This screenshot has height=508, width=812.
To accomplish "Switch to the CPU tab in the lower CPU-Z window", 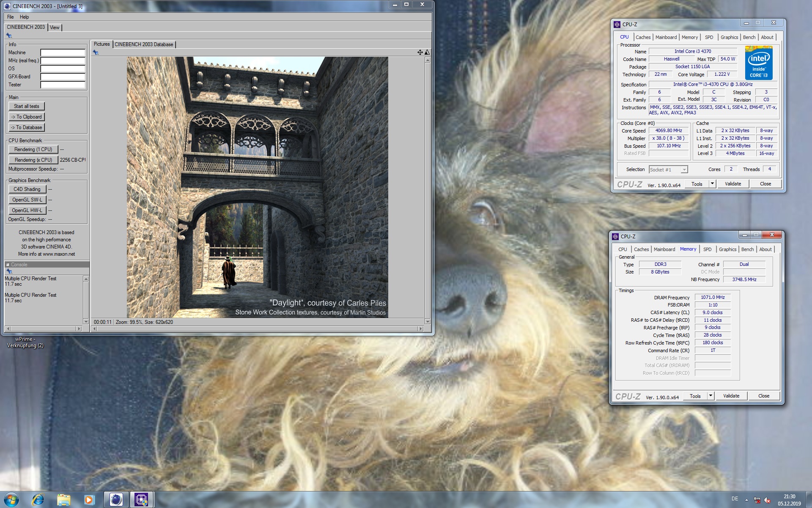I will (x=623, y=249).
